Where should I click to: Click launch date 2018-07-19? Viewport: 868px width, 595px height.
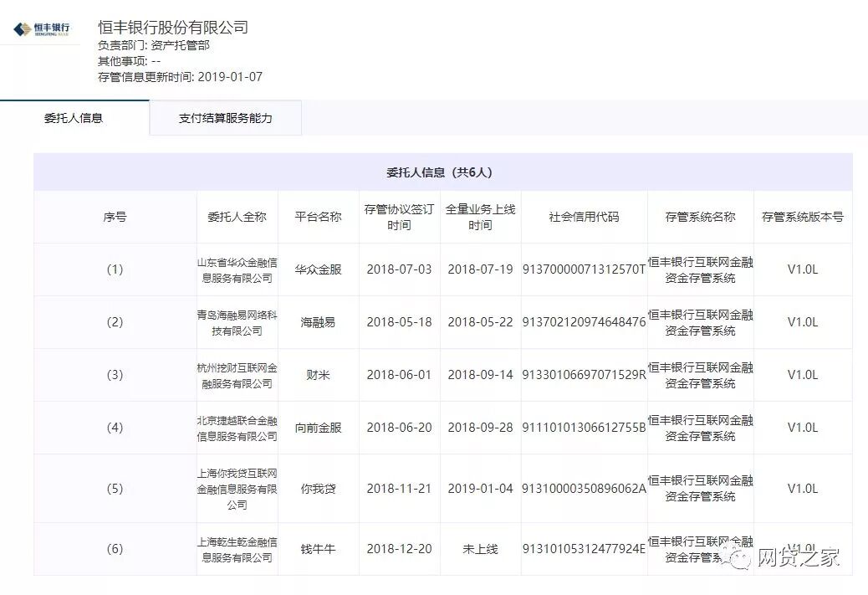481,269
